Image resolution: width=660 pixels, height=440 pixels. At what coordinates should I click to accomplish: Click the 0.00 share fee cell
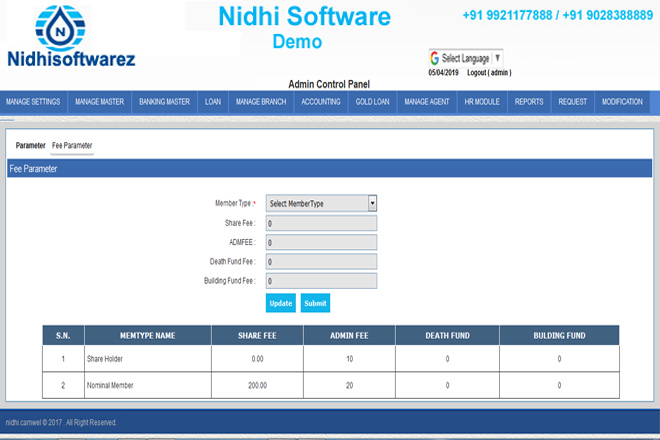coord(257,359)
